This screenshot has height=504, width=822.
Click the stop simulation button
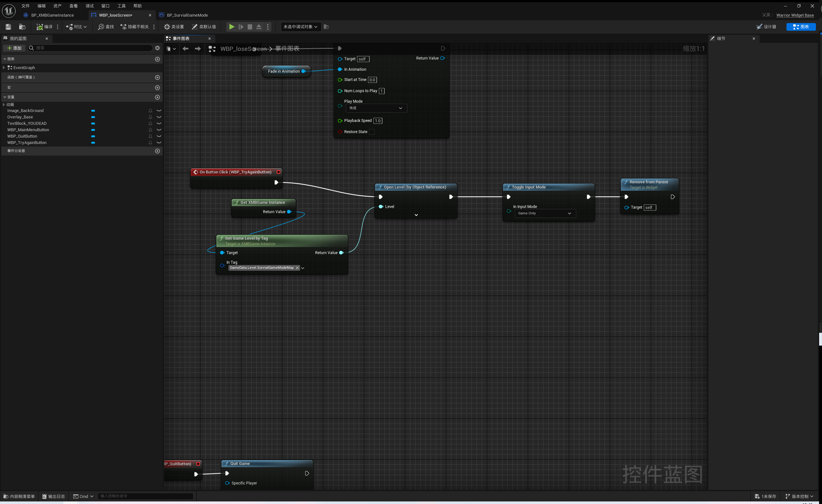(x=250, y=27)
